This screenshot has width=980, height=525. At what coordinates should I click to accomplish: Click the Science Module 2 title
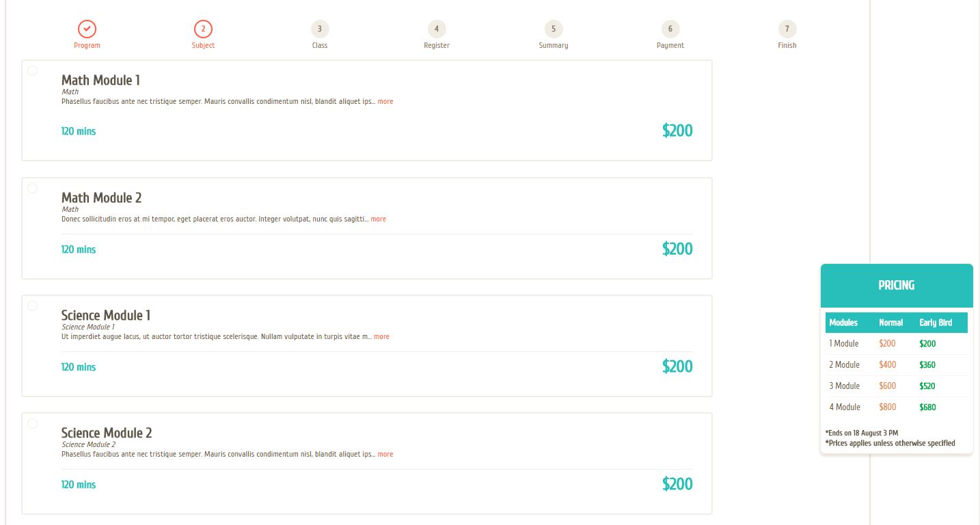(107, 433)
